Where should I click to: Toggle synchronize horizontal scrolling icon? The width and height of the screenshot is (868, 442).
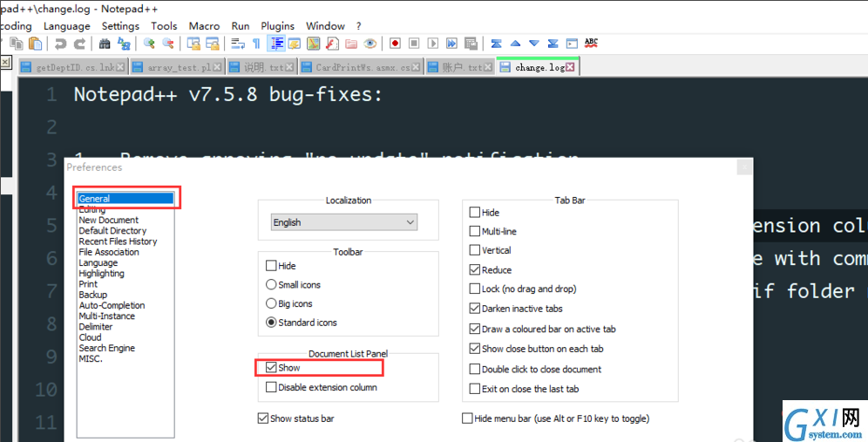pyautogui.click(x=213, y=44)
